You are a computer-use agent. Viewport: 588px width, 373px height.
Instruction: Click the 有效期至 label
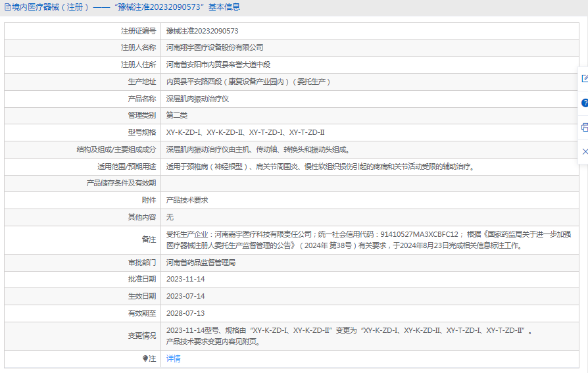[142, 313]
